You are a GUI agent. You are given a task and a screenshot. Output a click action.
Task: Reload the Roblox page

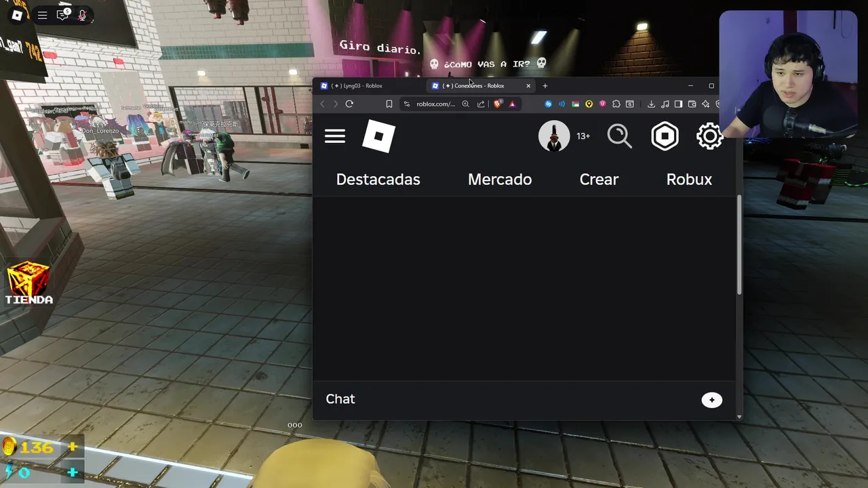tap(349, 104)
